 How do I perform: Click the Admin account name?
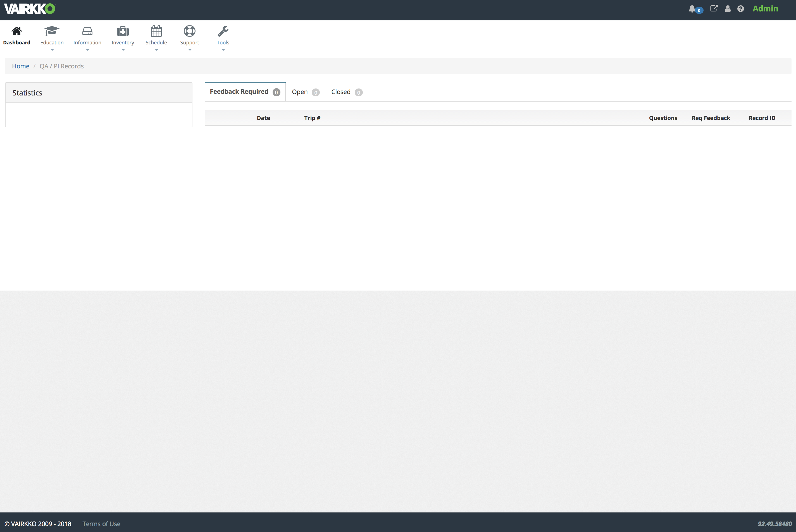tap(765, 8)
